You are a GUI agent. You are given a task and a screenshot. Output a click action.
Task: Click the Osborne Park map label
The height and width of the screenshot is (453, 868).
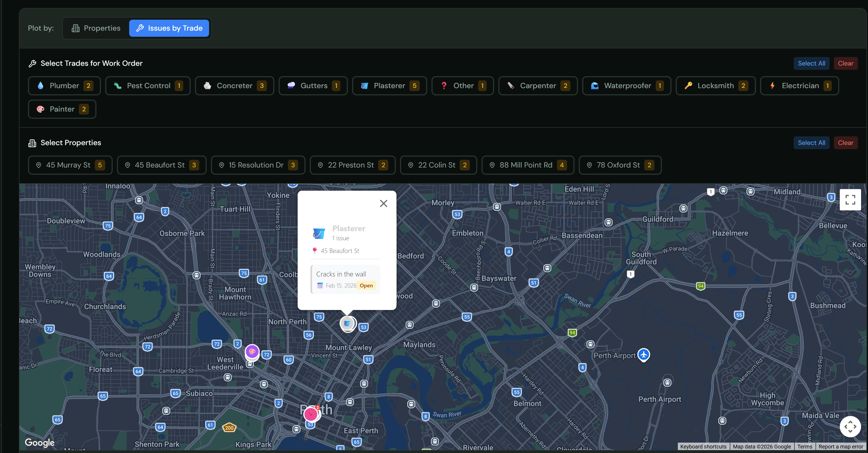pyautogui.click(x=182, y=233)
